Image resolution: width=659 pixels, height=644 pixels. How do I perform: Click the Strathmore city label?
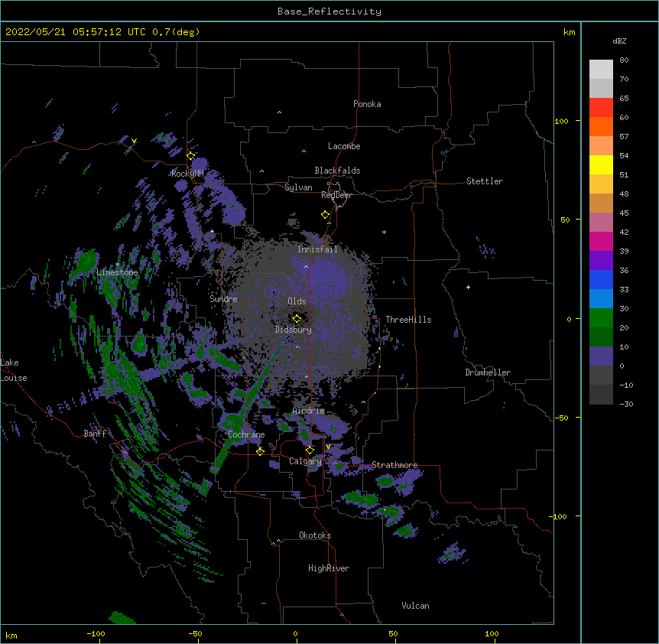click(x=394, y=465)
